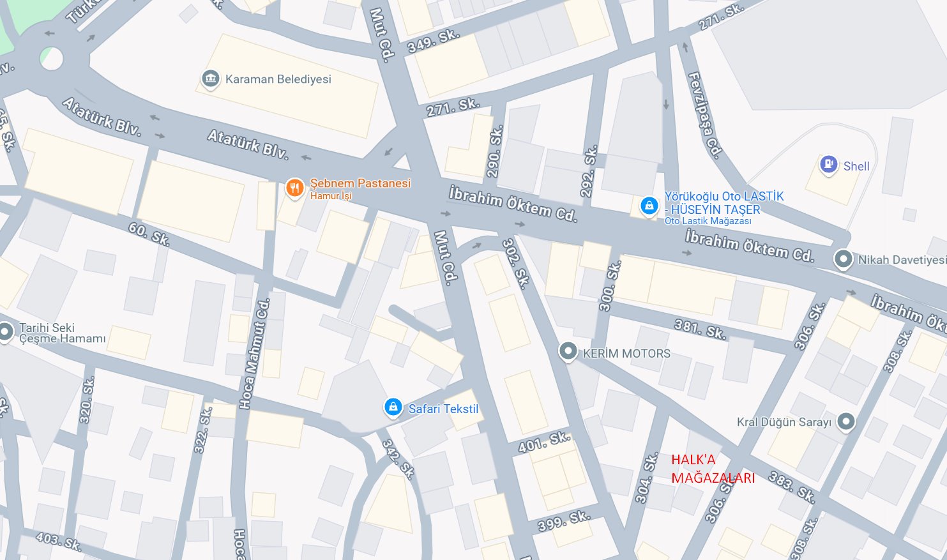Select the Şebnem Pastanesi restaurant marker
The image size is (947, 560).
click(x=294, y=189)
